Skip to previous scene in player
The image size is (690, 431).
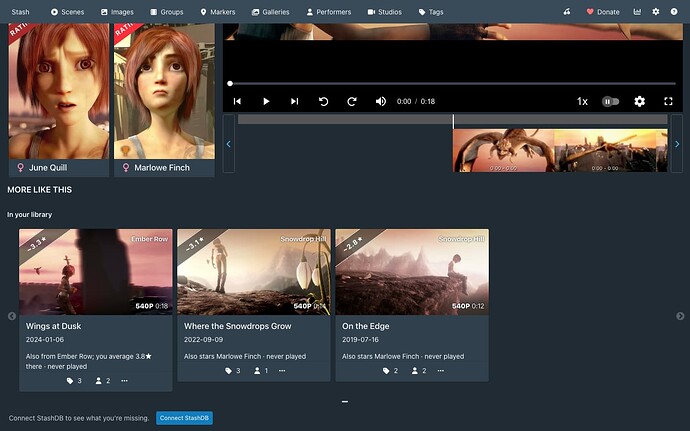coord(237,101)
